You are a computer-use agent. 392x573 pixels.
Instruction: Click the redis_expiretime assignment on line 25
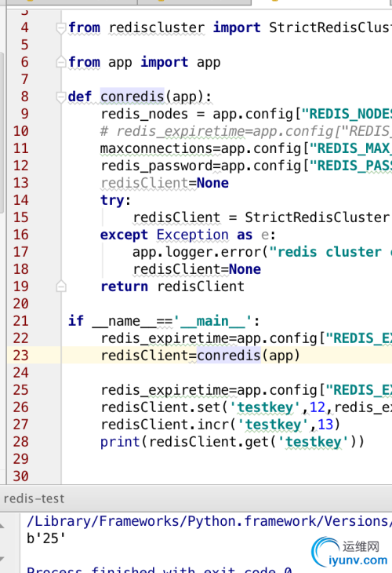pyautogui.click(x=246, y=390)
